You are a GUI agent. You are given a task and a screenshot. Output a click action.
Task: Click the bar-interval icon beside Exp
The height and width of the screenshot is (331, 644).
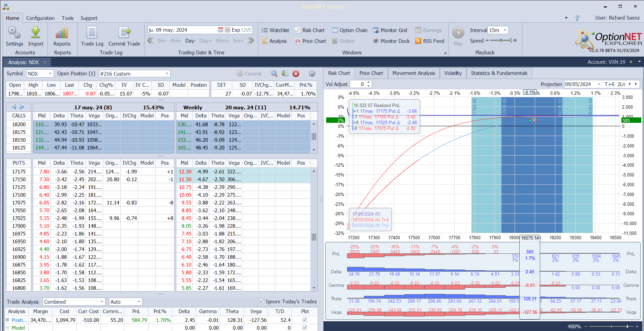[227, 30]
